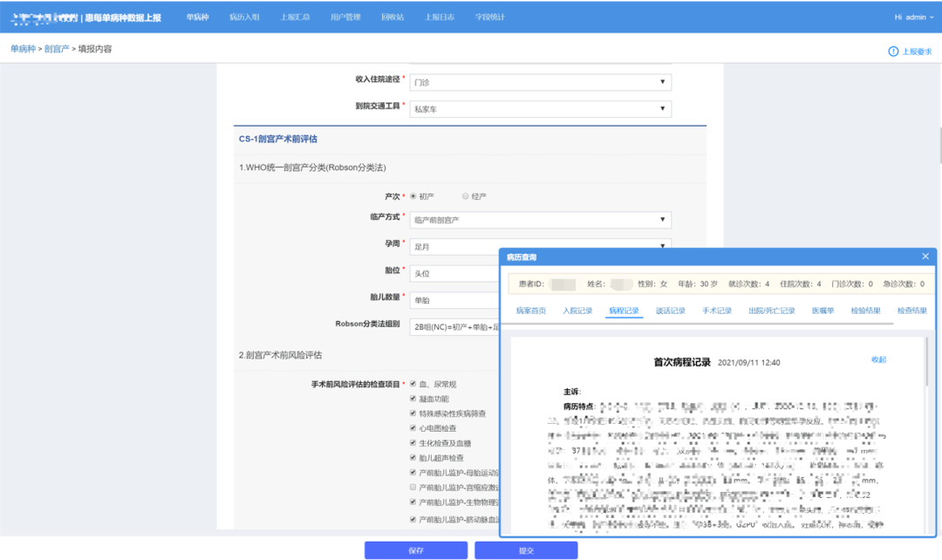Open the 临产方式 dropdown
Viewport: 942px width, 560px height.
(540, 220)
